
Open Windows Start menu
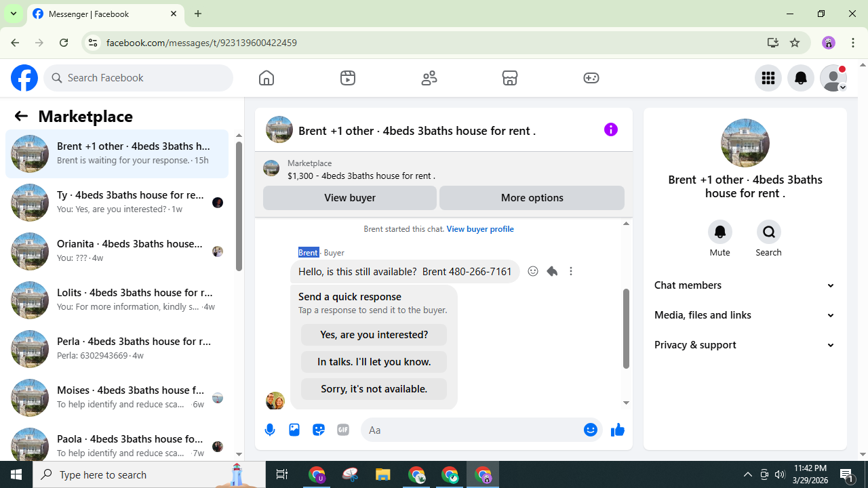[16, 474]
